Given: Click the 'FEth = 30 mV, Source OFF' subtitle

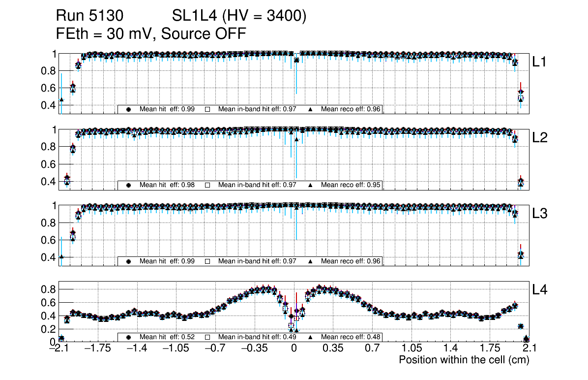Looking at the screenshot, I should click(151, 33).
